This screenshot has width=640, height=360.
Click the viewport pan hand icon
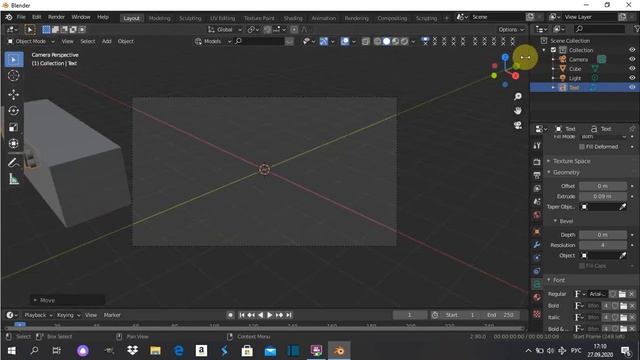point(518,111)
